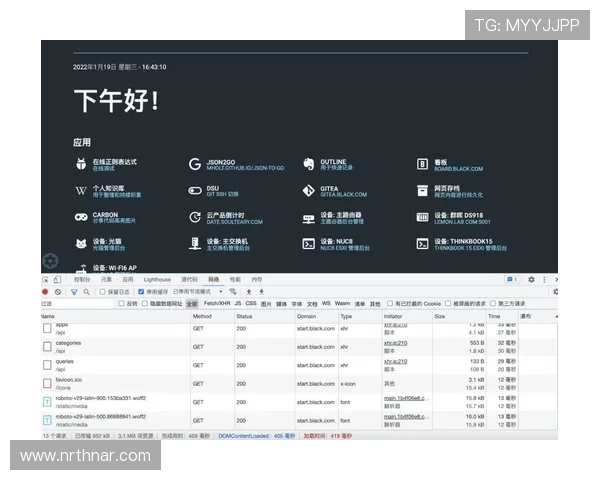This screenshot has height=480, width=600.
Task: Filter requests by Fetch/XHR
Action: 217,304
